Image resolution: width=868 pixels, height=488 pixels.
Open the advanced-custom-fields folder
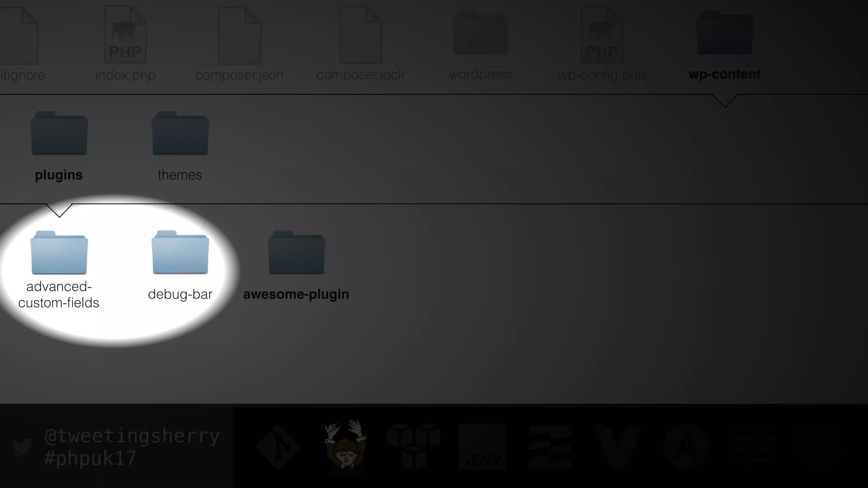pyautogui.click(x=59, y=253)
